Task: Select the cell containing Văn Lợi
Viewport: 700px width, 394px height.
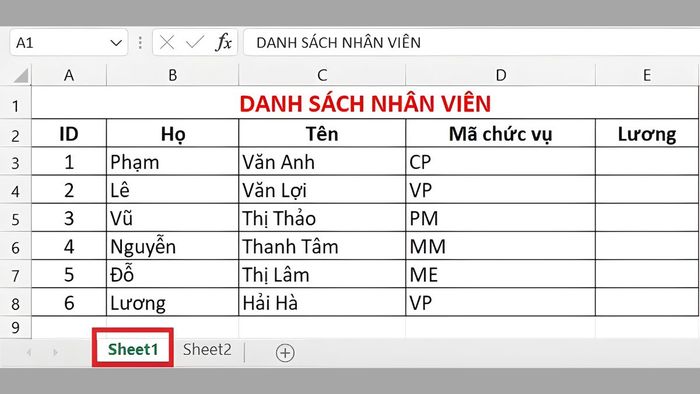Action: coord(322,190)
